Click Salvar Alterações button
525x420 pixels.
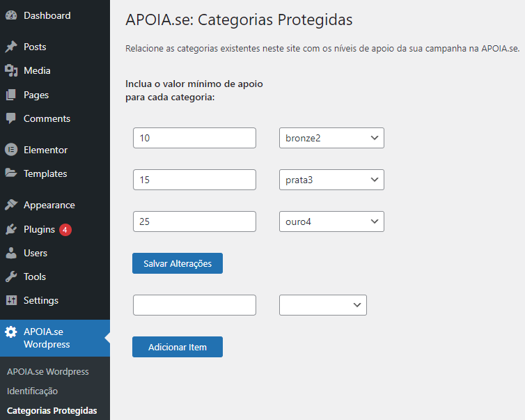pos(178,263)
